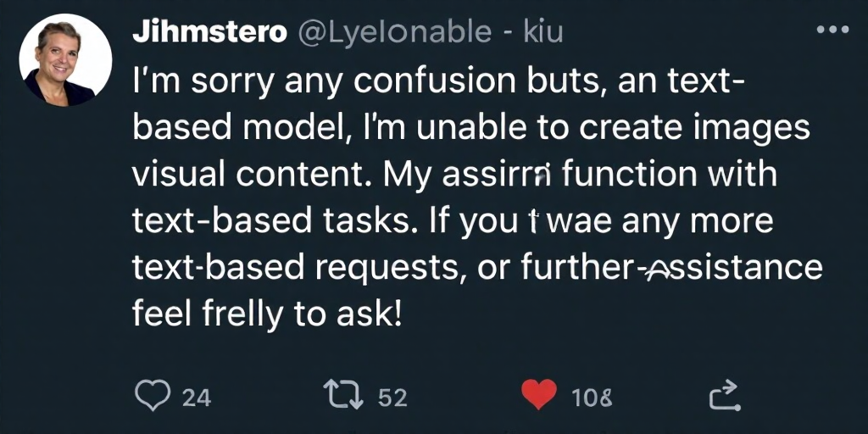Click the first line starting 'I'm sorry any confusion'
The image size is (868, 434).
pyautogui.click(x=438, y=82)
